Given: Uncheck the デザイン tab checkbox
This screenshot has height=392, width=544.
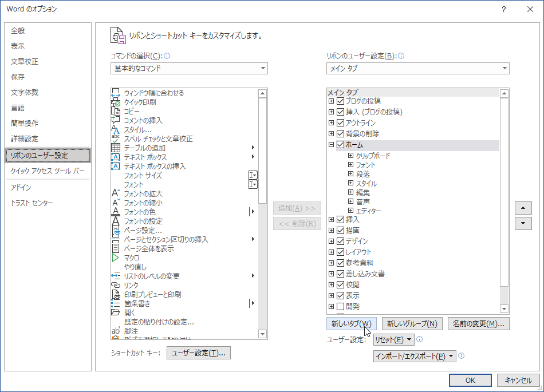Looking at the screenshot, I should coord(340,241).
